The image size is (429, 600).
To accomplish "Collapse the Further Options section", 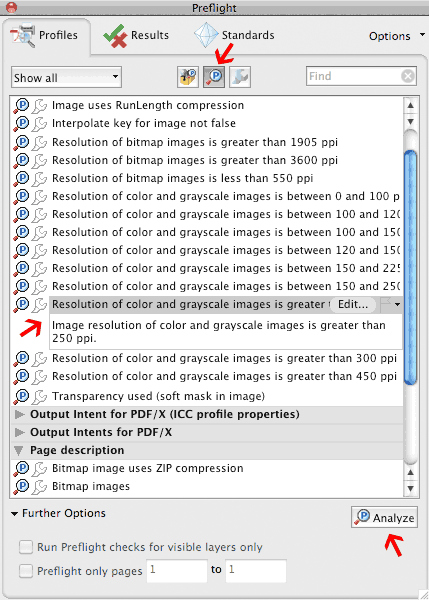I will tap(14, 514).
